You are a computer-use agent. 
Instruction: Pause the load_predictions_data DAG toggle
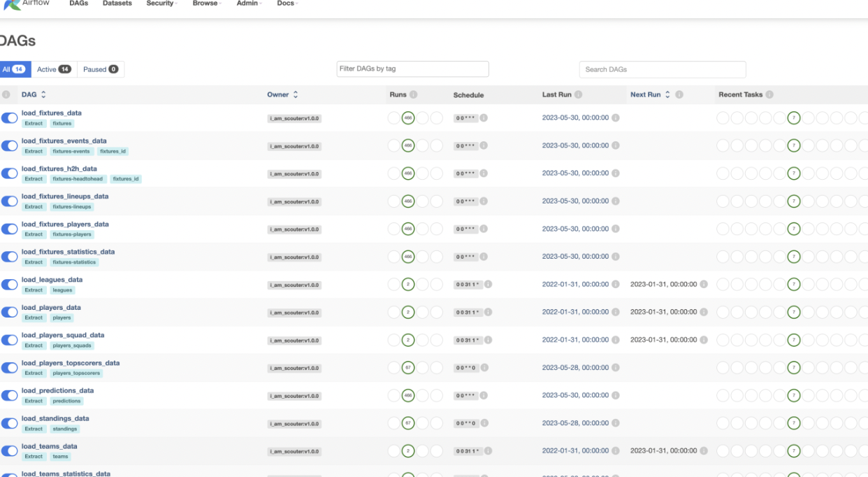coord(9,396)
